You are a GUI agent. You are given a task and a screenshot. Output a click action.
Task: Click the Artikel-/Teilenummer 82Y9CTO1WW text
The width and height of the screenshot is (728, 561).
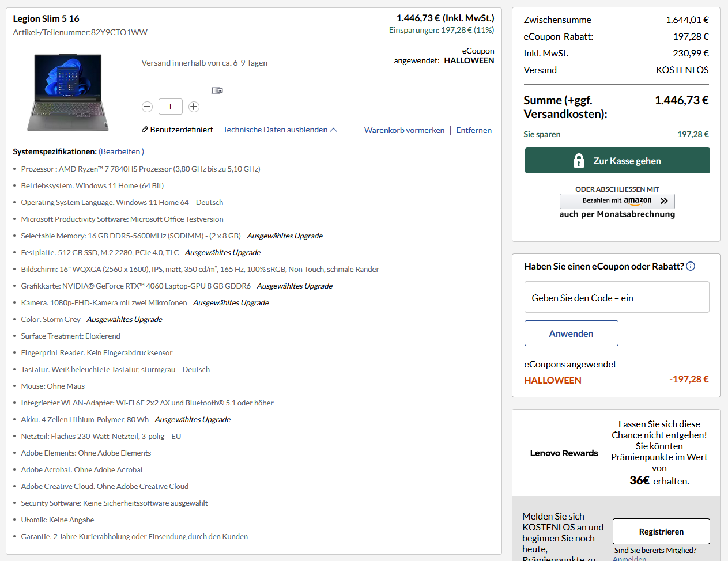click(x=80, y=32)
